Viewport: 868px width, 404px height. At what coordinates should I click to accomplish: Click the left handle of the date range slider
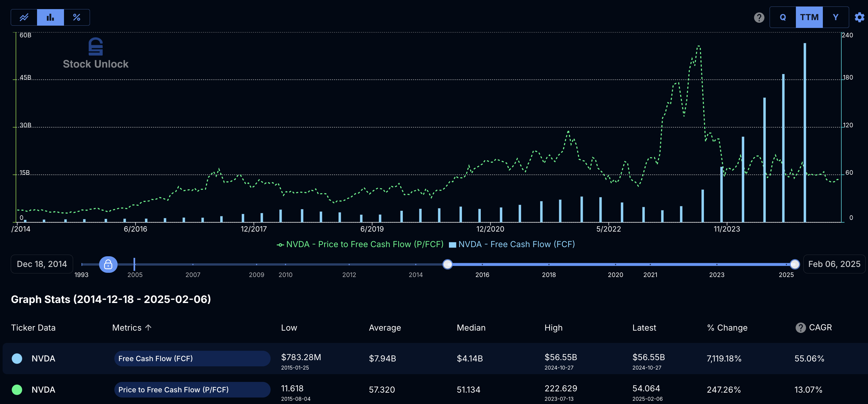coord(447,264)
